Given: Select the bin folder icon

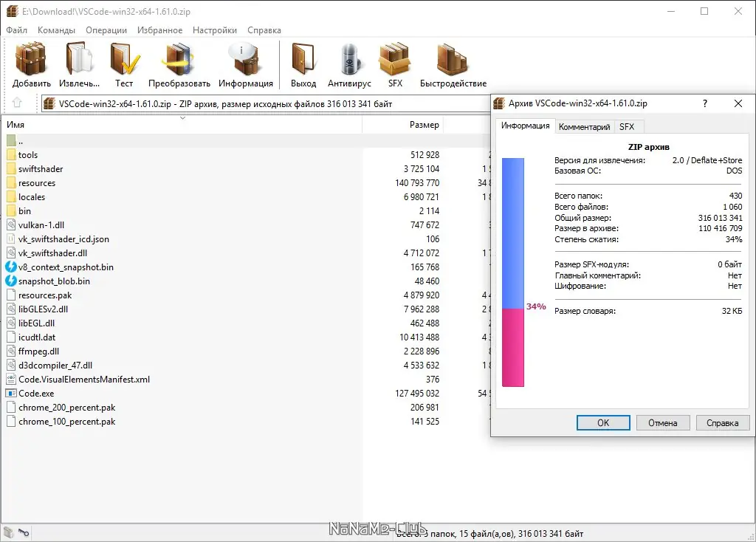Looking at the screenshot, I should 12,210.
